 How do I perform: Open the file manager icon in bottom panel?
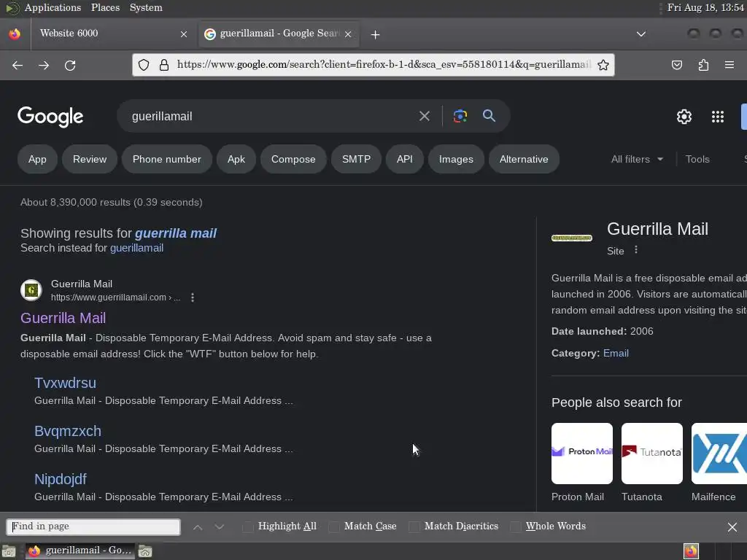[x=145, y=551]
